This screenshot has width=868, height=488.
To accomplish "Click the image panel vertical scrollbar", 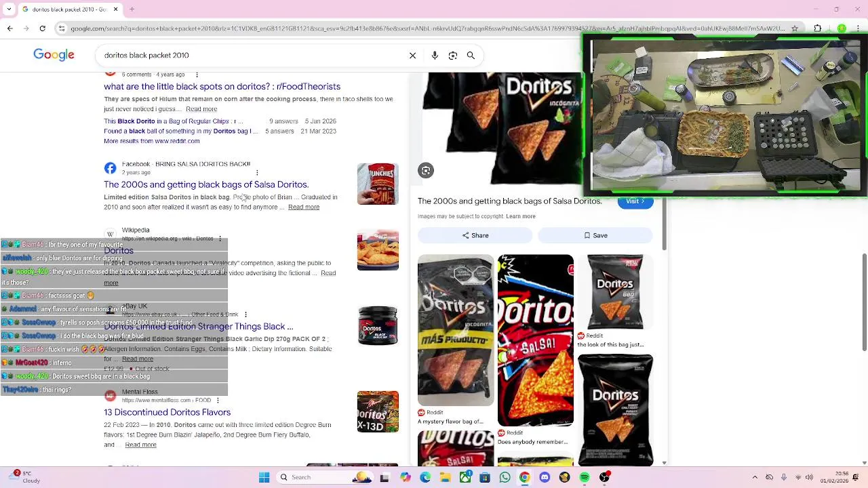I will pos(664,224).
